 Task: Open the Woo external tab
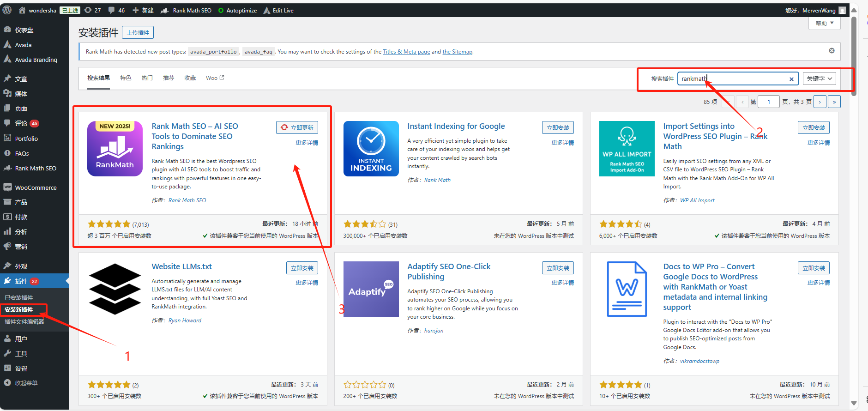[x=215, y=78]
